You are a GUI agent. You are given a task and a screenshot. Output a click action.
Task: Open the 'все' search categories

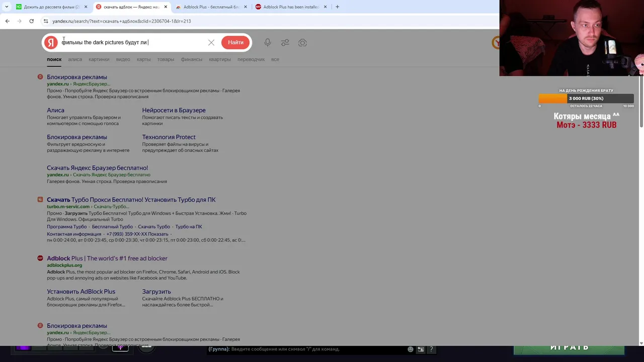pos(275,59)
